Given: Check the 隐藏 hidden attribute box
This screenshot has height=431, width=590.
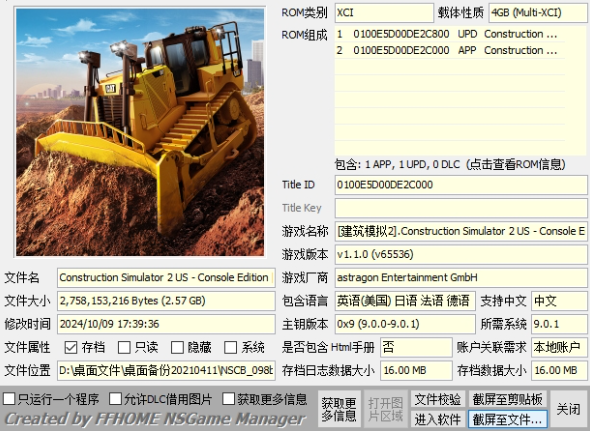Looking at the screenshot, I should tap(177, 347).
